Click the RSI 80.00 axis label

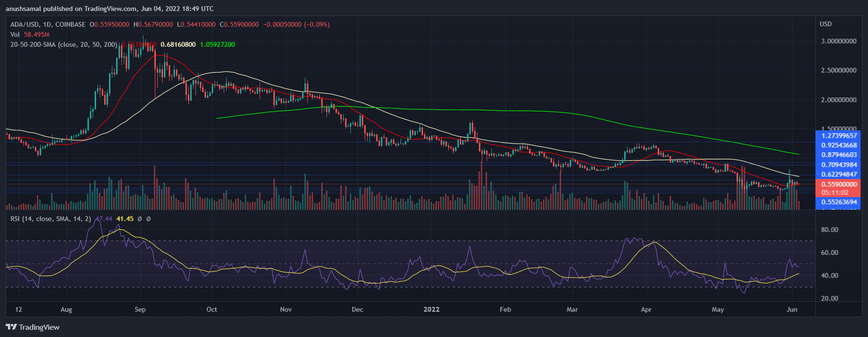(830, 230)
